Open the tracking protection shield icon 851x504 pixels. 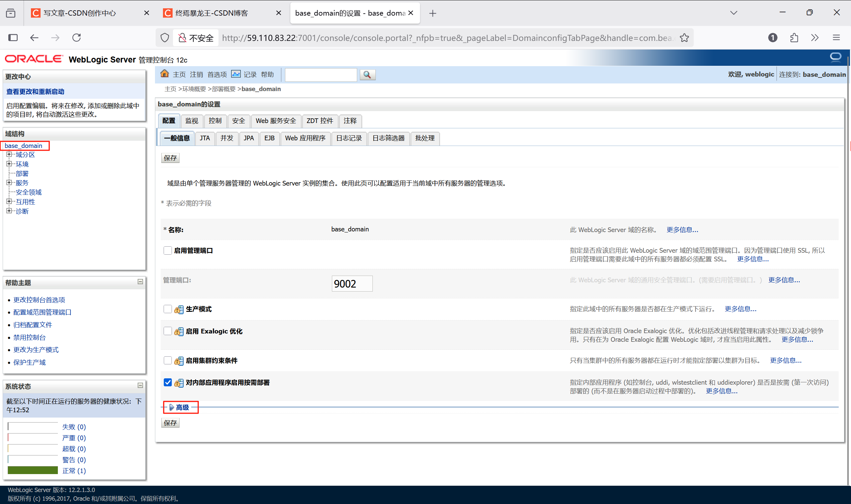point(164,38)
